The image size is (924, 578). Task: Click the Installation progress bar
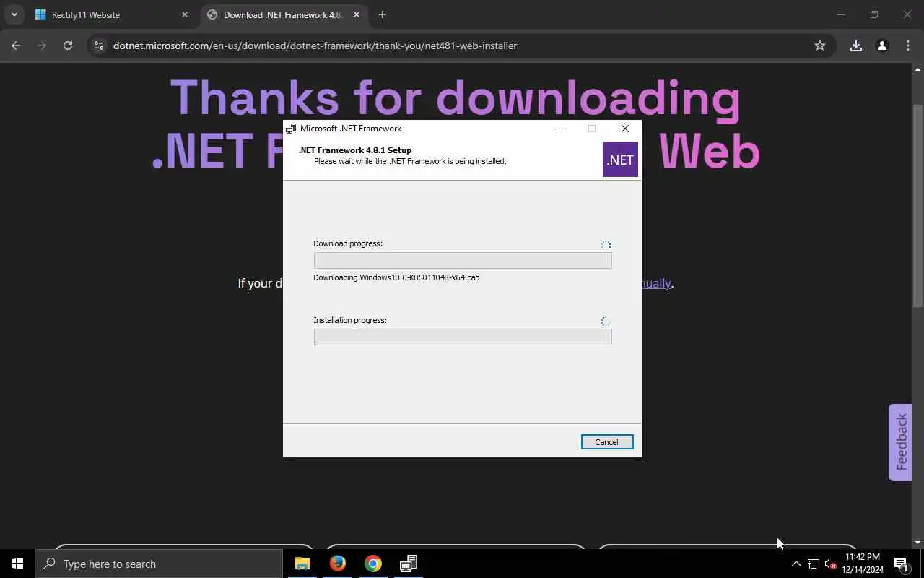(x=463, y=337)
